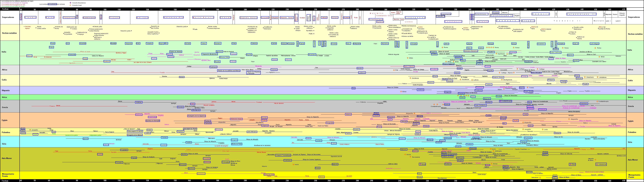Open the Constantino emperor link
The height and width of the screenshot is (182, 644).
pos(415,18)
